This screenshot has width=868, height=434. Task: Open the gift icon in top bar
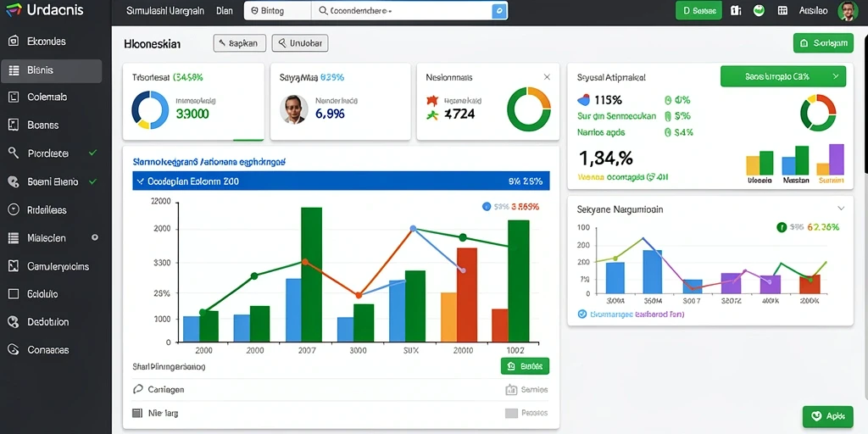pyautogui.click(x=736, y=10)
